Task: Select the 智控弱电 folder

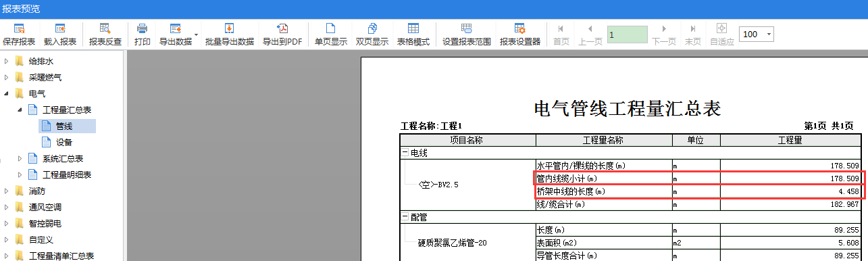Action: click(x=45, y=223)
